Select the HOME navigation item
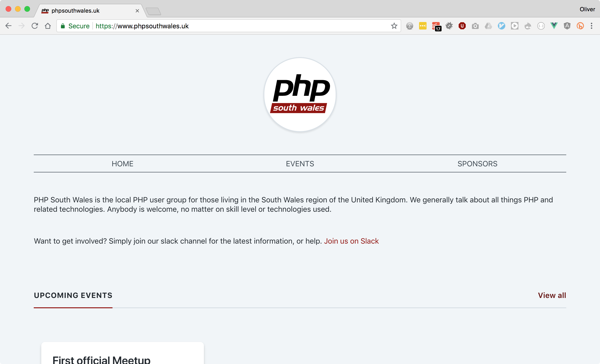The width and height of the screenshot is (600, 364). pos(123,164)
